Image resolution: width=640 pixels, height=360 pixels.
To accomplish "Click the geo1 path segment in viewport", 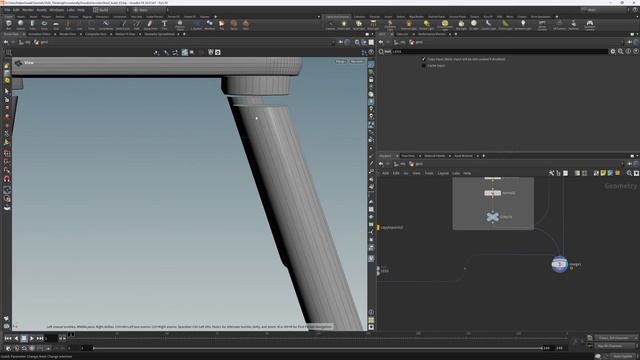I will point(41,42).
